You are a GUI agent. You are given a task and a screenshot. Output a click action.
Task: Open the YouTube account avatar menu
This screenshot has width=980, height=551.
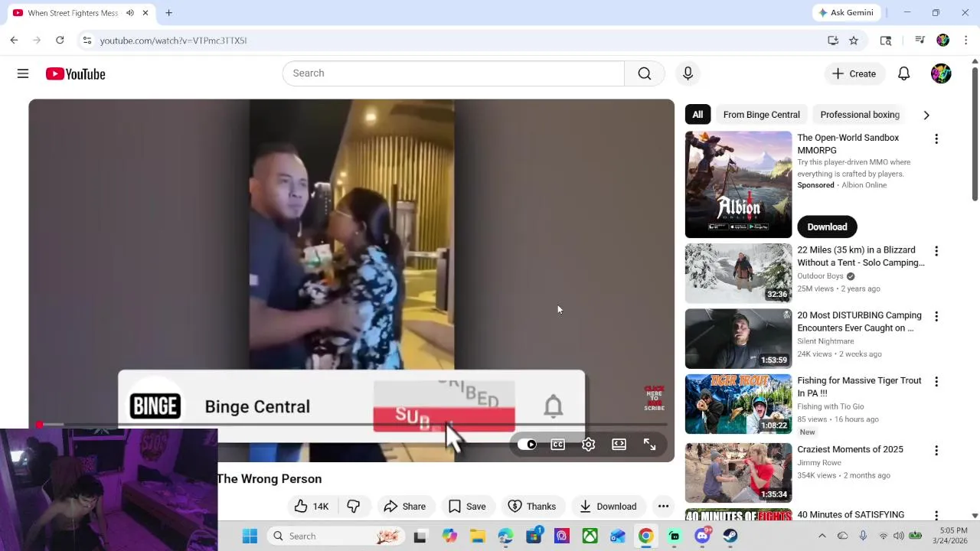941,73
